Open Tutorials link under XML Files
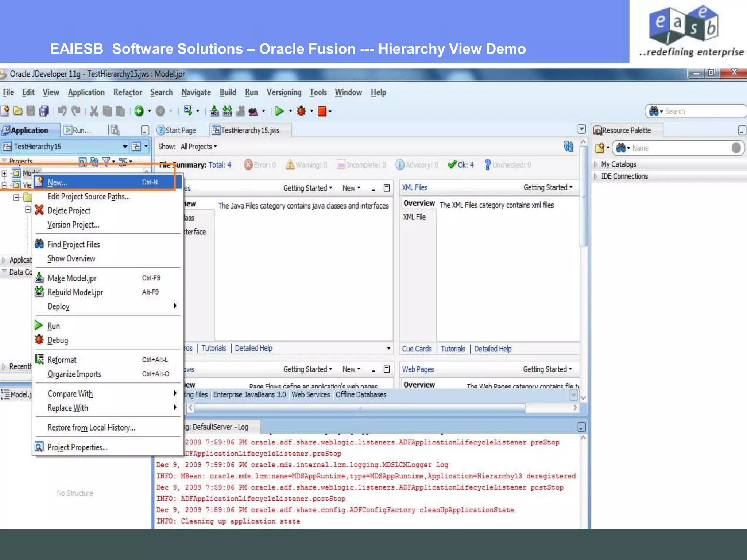The width and height of the screenshot is (747, 560). pyautogui.click(x=453, y=349)
